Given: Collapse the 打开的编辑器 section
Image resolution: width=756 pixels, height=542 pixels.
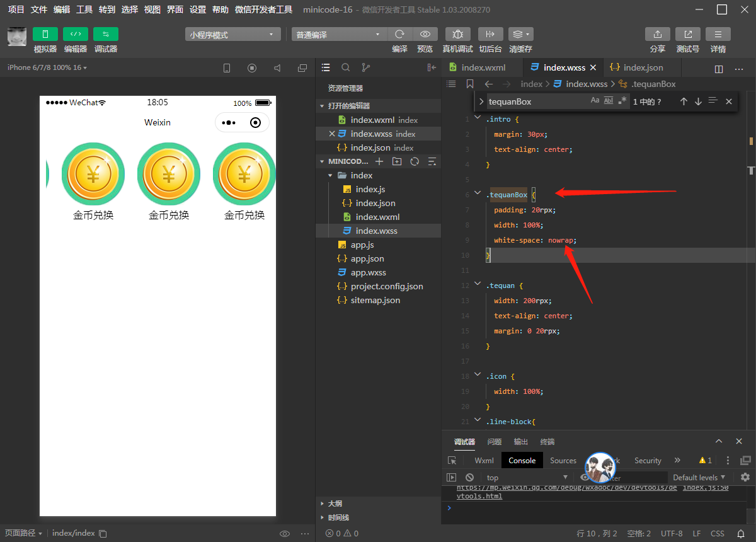Looking at the screenshot, I should (x=322, y=106).
